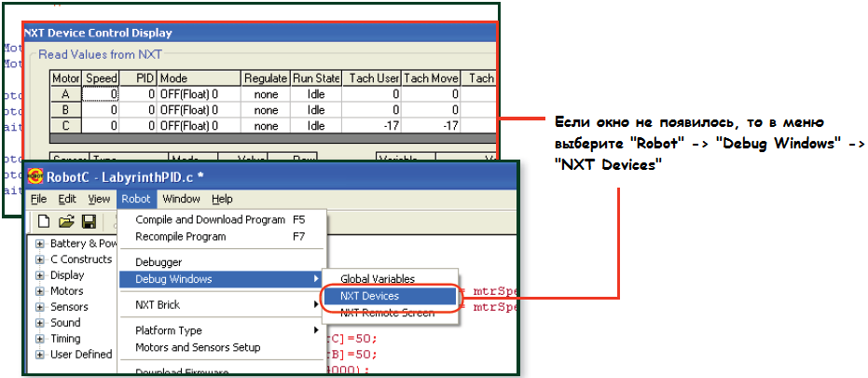The width and height of the screenshot is (868, 378).
Task: Open the Robot menu
Action: 136,199
